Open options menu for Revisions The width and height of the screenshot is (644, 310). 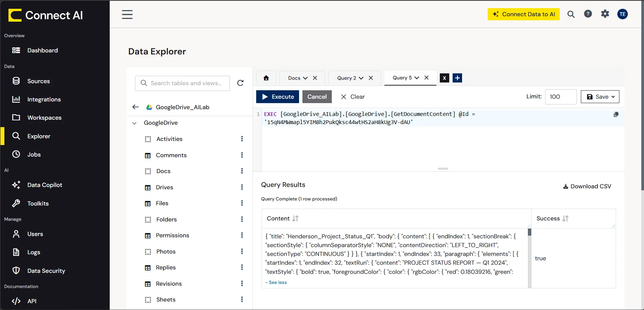[x=242, y=283]
